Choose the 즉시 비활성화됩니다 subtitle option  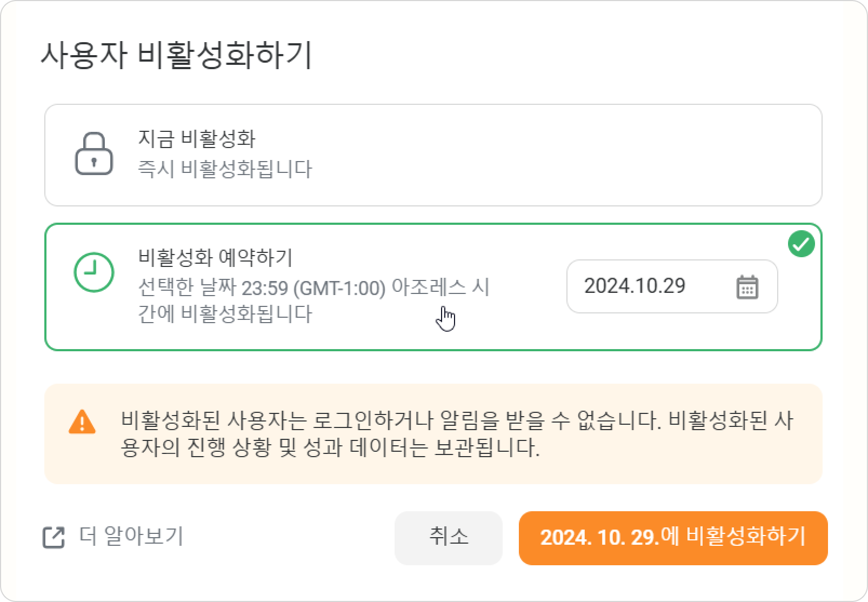(x=225, y=169)
